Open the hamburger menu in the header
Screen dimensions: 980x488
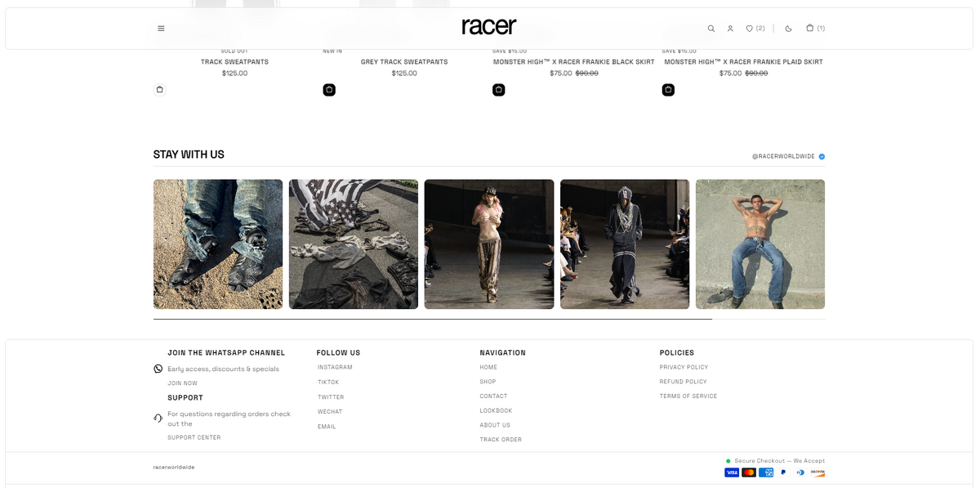[161, 29]
